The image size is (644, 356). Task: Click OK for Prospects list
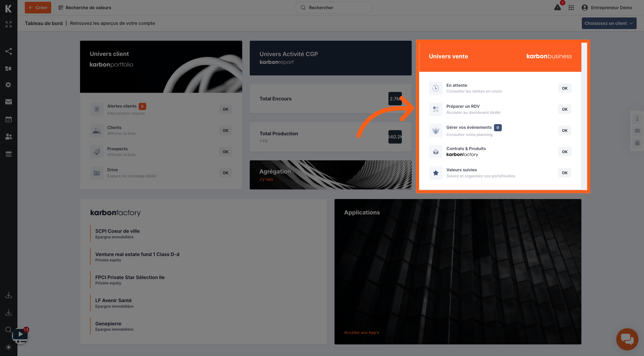[225, 152]
